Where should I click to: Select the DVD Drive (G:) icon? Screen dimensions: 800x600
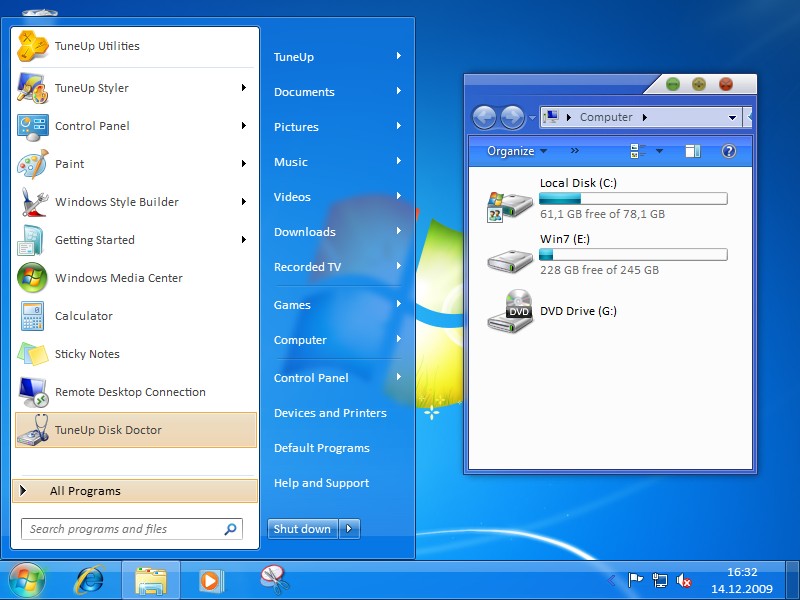[x=510, y=311]
